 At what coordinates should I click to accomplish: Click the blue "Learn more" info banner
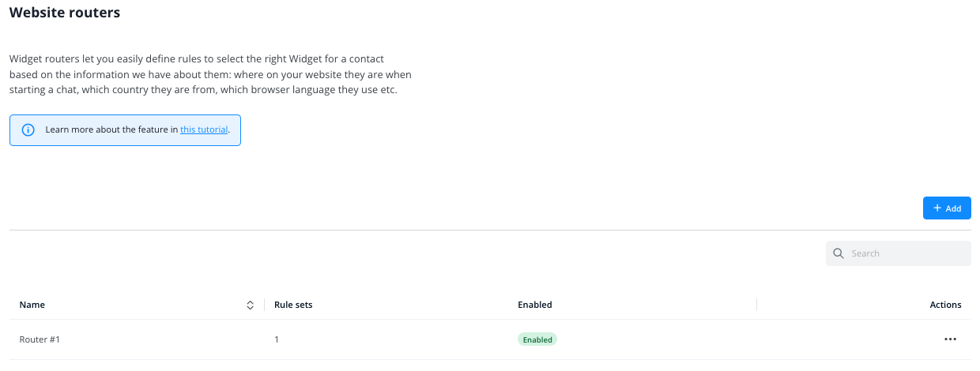pyautogui.click(x=125, y=129)
